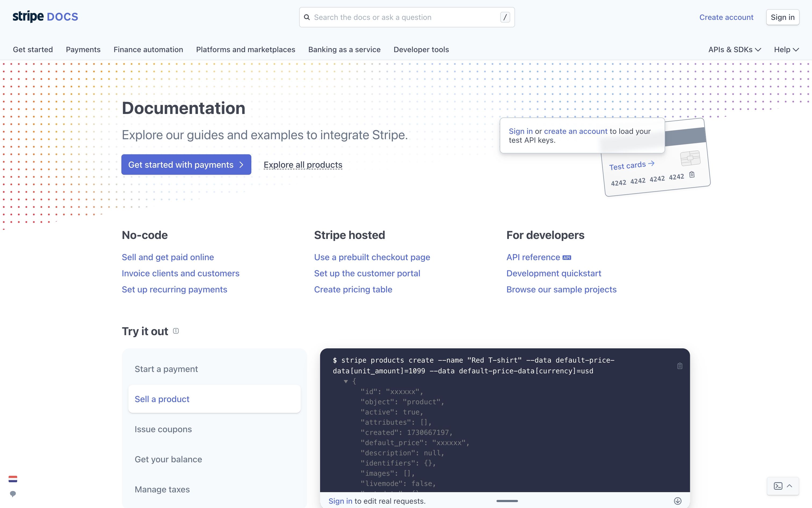Click the Create account link
Screen dimensions: 812x508
coord(726,17)
